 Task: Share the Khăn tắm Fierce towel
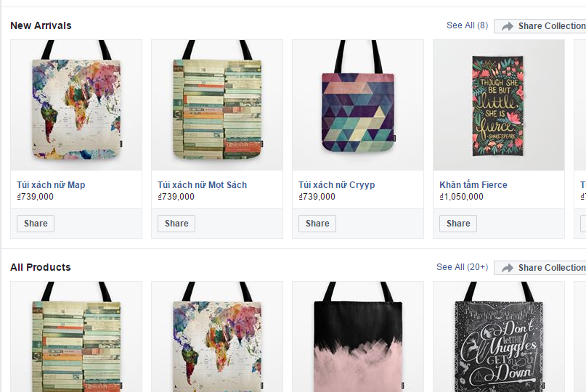[458, 224]
